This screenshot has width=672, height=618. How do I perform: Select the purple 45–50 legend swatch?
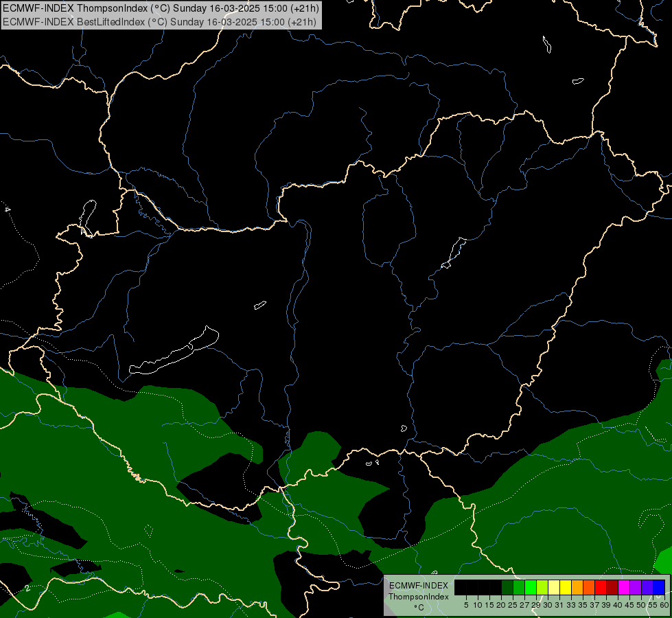(x=636, y=587)
